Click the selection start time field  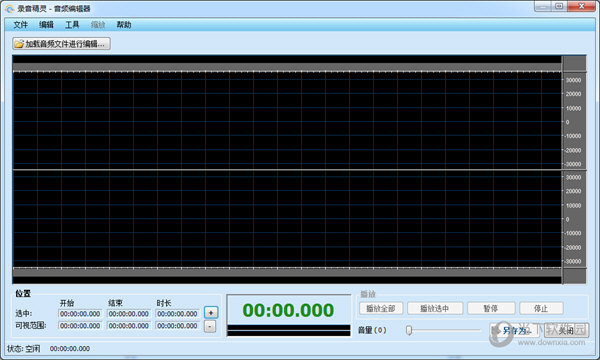(80, 314)
